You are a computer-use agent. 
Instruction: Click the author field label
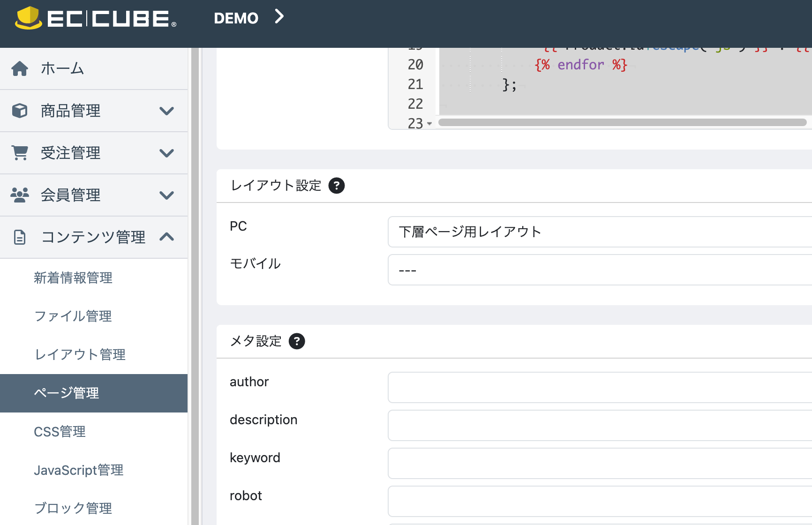coord(249,382)
